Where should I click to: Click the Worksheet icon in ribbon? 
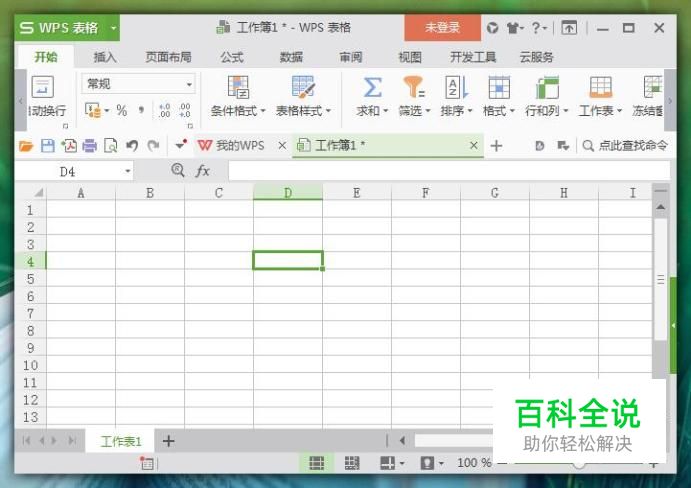tap(601, 87)
